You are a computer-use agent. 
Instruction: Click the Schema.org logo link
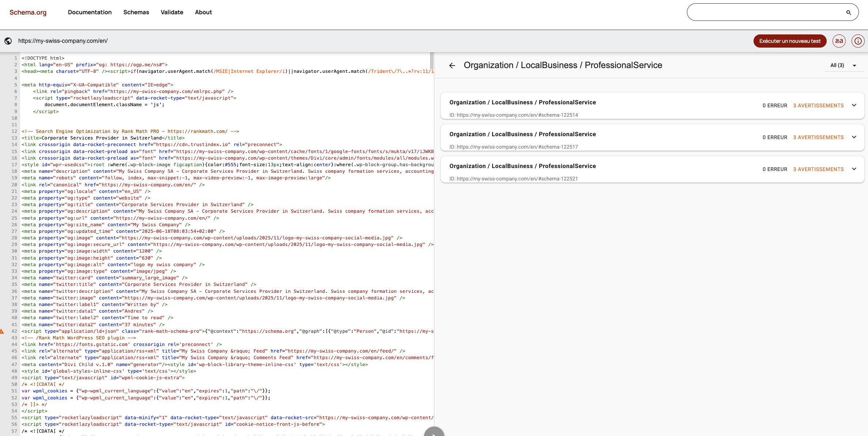(x=28, y=12)
